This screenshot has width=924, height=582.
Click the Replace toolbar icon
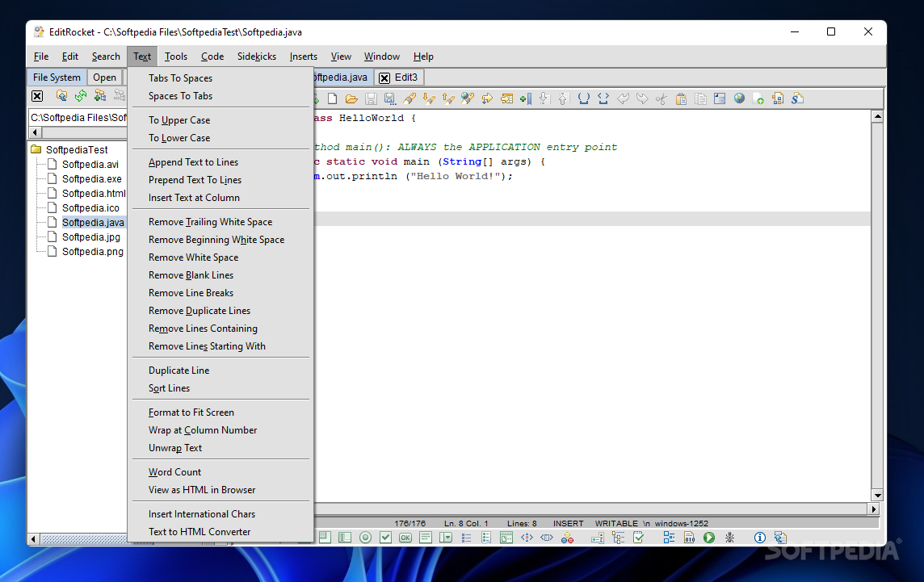click(468, 98)
